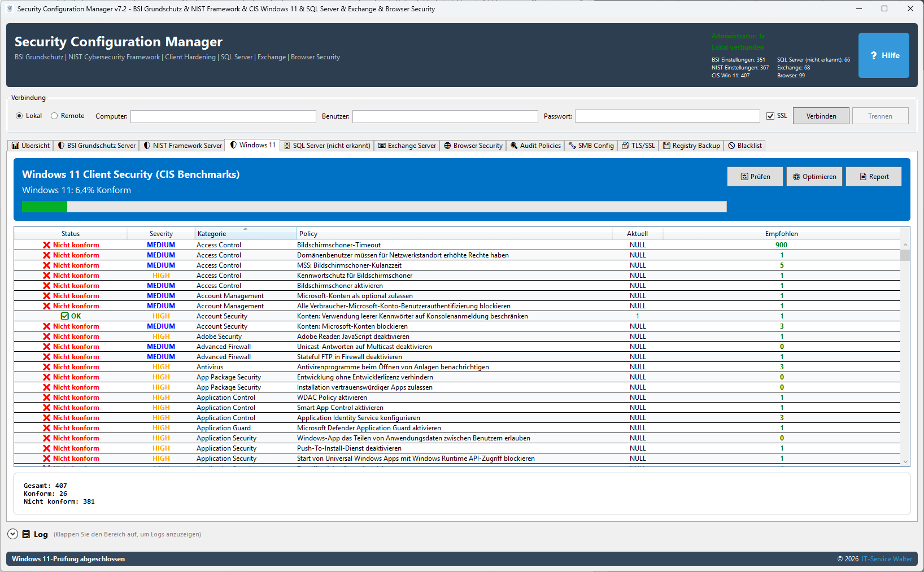The height and width of the screenshot is (572, 924).
Task: Select the Lokal radio button
Action: click(x=19, y=116)
